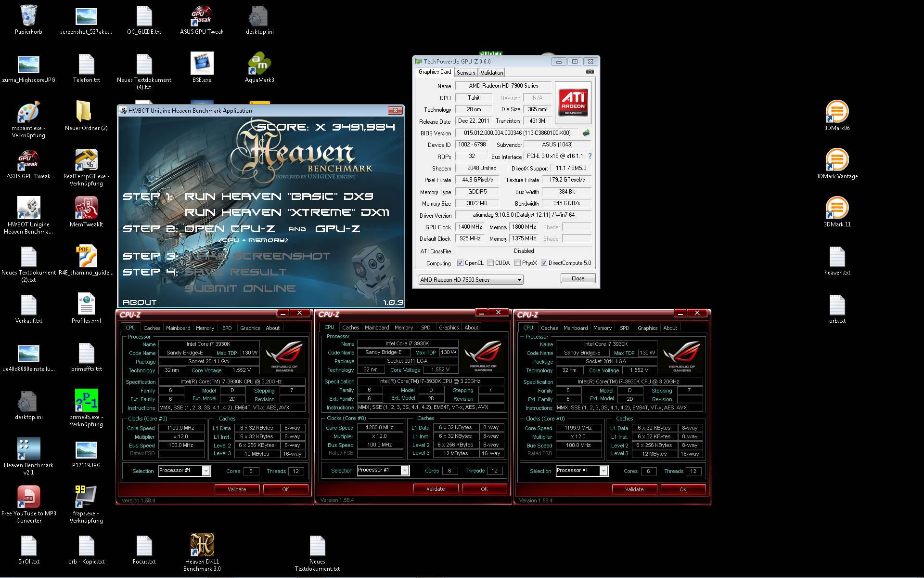Launch Heaven DX11 Benchmark 3.0 icon
This screenshot has height=578, width=924.
202,545
